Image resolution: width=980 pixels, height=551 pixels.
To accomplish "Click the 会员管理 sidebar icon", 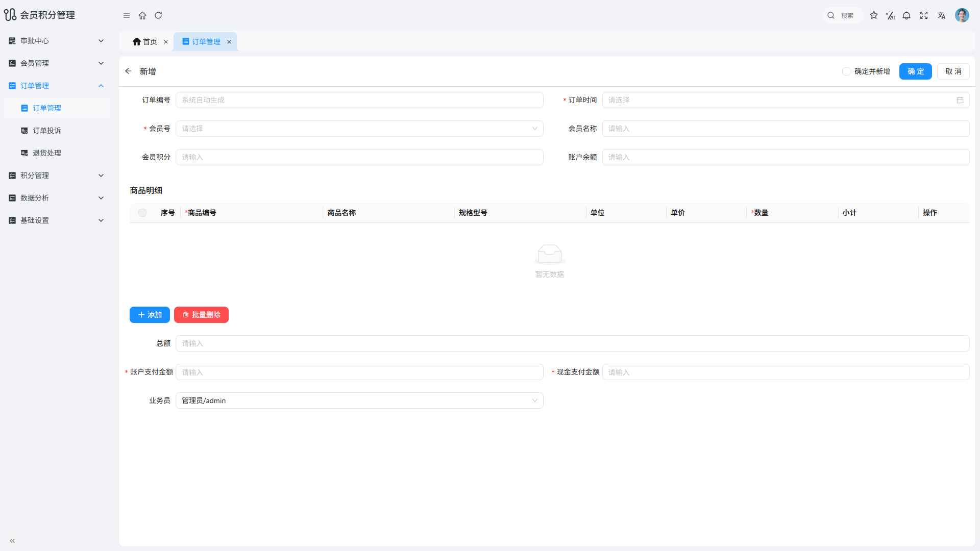I will [12, 63].
